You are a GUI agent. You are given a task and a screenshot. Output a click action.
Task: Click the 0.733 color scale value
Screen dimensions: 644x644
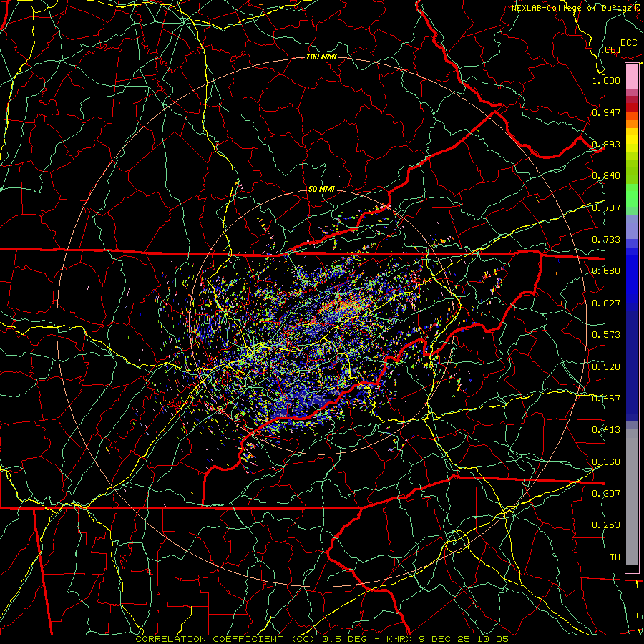[606, 240]
